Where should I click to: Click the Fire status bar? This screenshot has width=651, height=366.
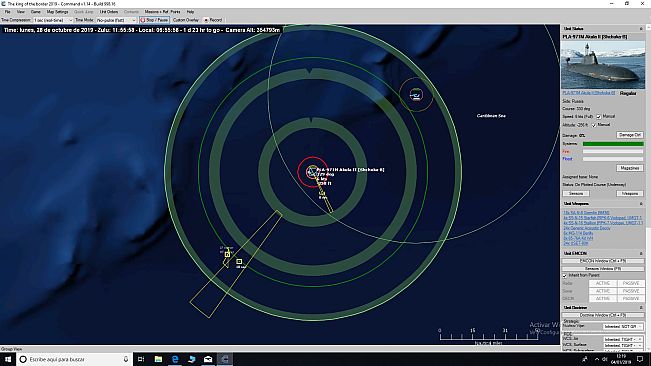click(x=613, y=151)
